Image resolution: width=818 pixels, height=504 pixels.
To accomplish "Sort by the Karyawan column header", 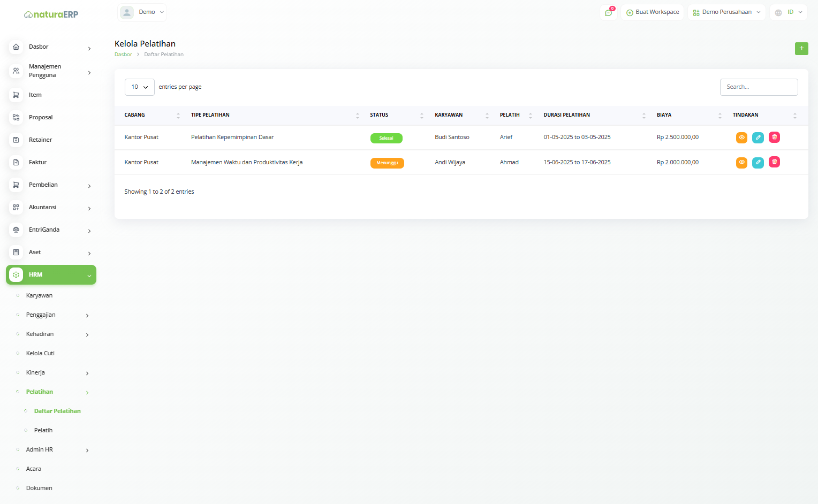I will [462, 115].
